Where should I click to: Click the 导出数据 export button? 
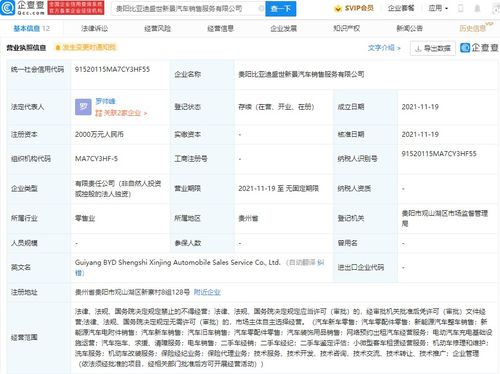coord(433,49)
